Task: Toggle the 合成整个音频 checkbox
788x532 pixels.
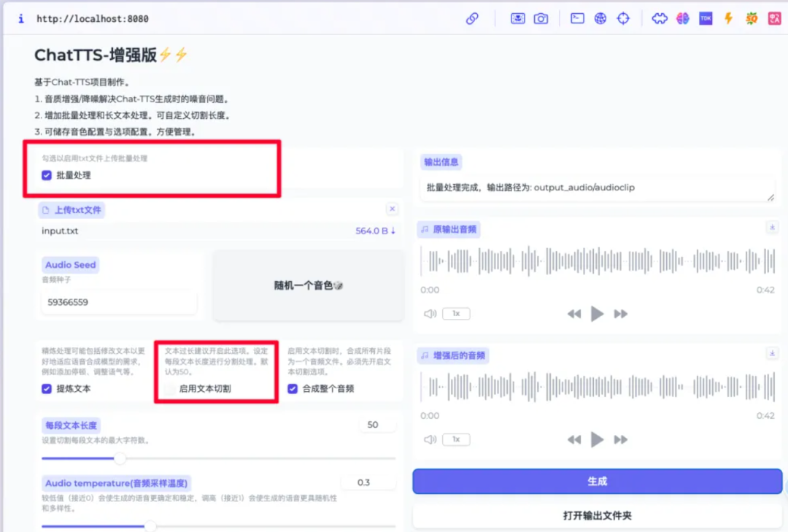Action: 293,388
